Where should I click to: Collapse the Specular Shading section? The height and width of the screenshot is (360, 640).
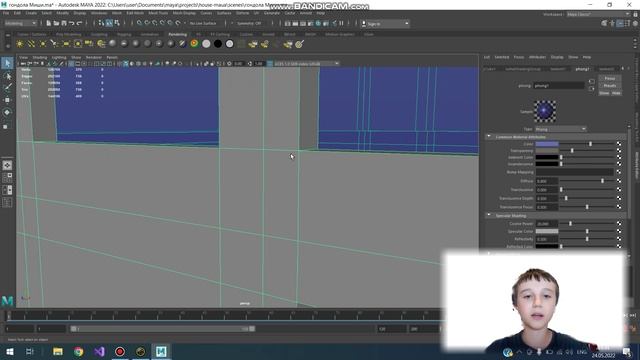click(x=489, y=216)
